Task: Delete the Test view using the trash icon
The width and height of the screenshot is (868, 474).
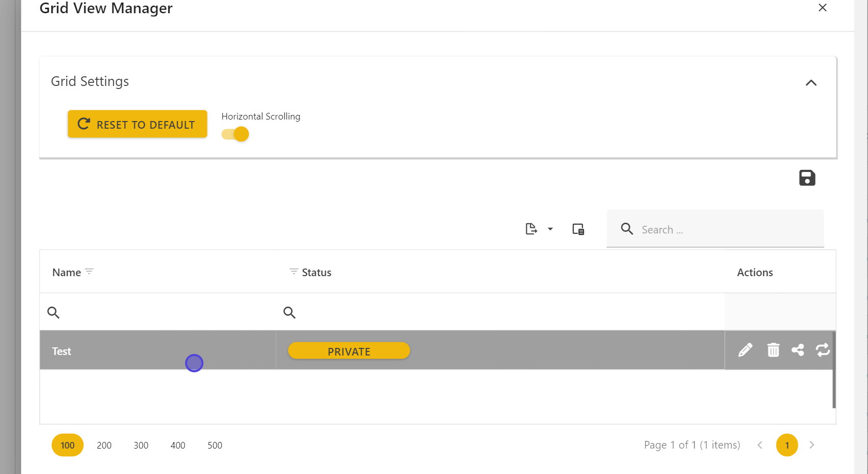Action: (x=773, y=350)
